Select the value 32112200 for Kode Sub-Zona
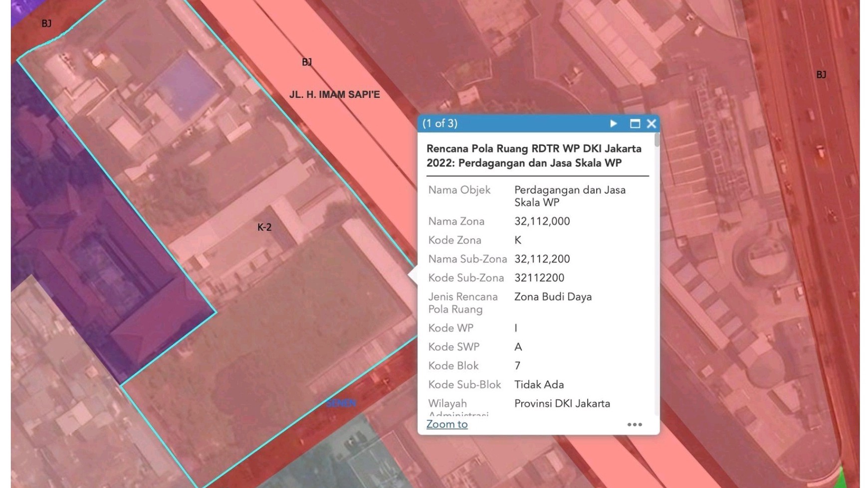This screenshot has width=868, height=488. coord(539,278)
